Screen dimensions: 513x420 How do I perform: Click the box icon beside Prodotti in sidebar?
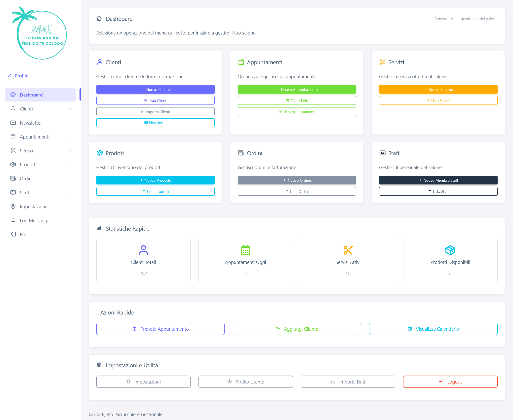click(13, 165)
